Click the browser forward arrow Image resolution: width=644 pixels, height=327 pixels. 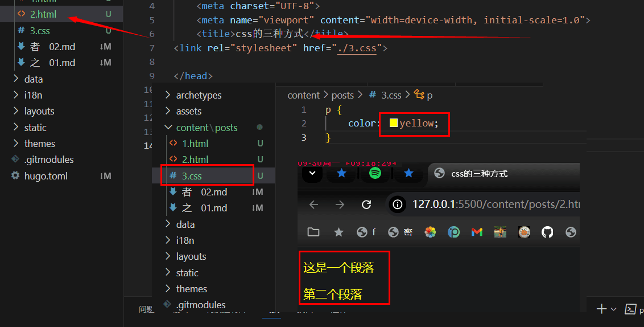(340, 205)
